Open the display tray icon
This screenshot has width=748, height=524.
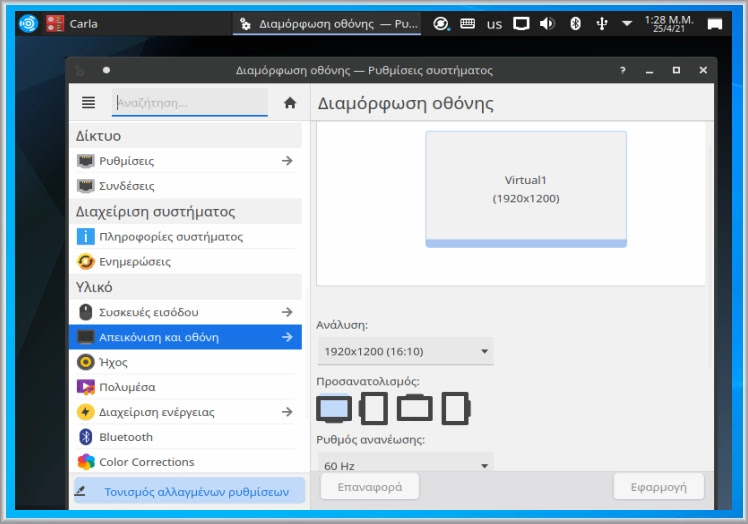point(521,23)
